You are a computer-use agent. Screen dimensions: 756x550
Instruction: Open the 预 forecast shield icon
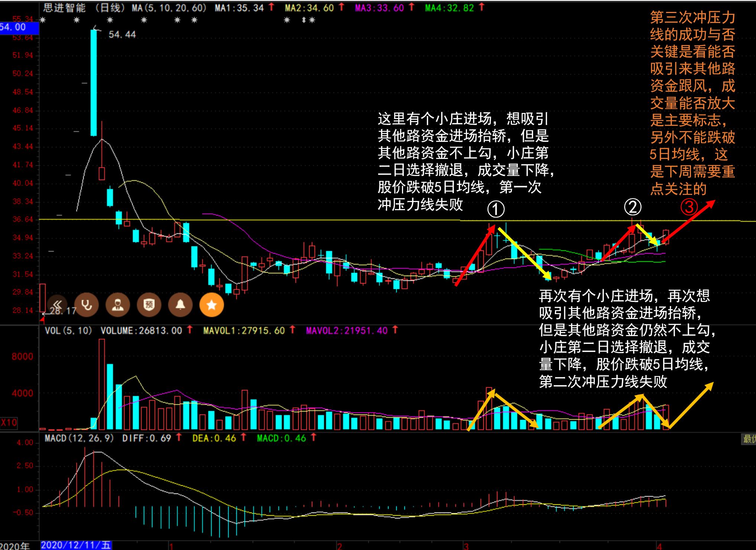(149, 305)
